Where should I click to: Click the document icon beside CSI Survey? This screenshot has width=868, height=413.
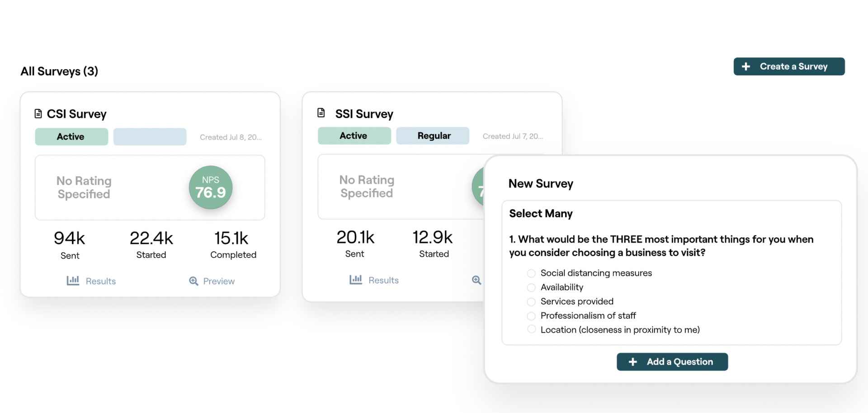[38, 113]
